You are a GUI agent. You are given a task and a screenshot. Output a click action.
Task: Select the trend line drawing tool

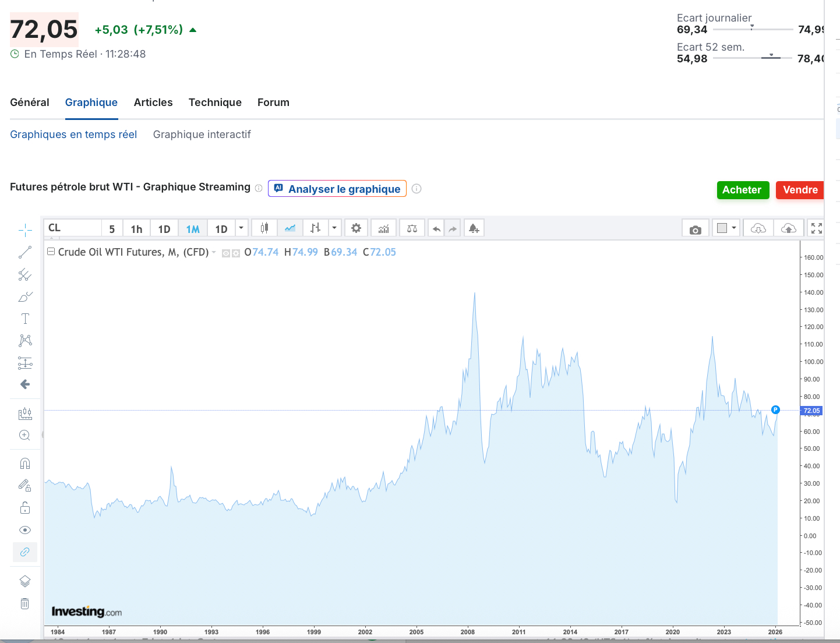(x=25, y=252)
